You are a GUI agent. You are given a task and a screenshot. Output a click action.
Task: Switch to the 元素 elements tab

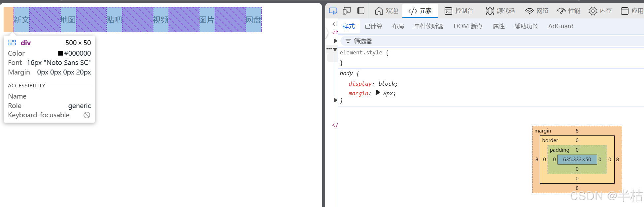point(420,11)
